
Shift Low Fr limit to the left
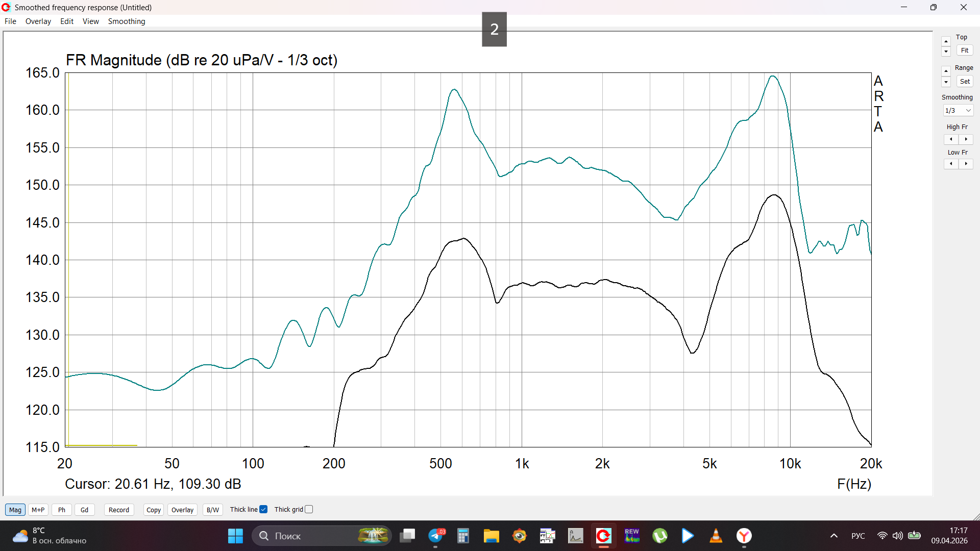tap(951, 164)
